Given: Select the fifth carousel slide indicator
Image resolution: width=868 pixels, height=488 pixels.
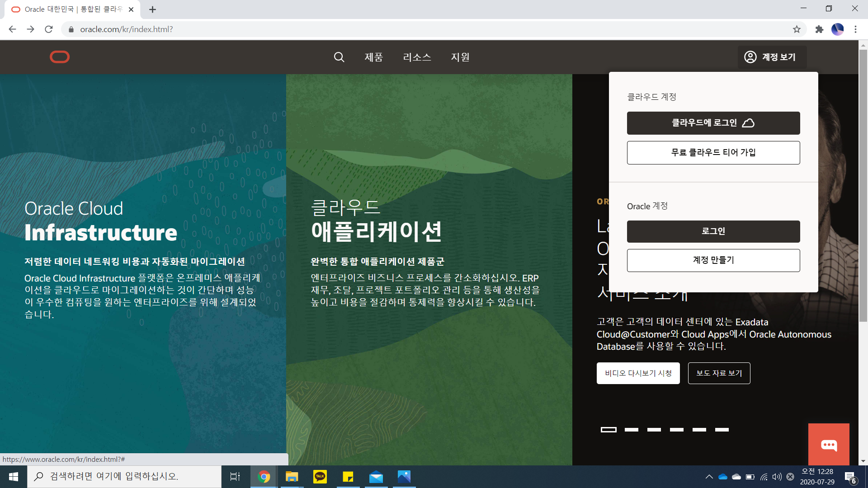Looking at the screenshot, I should point(699,430).
